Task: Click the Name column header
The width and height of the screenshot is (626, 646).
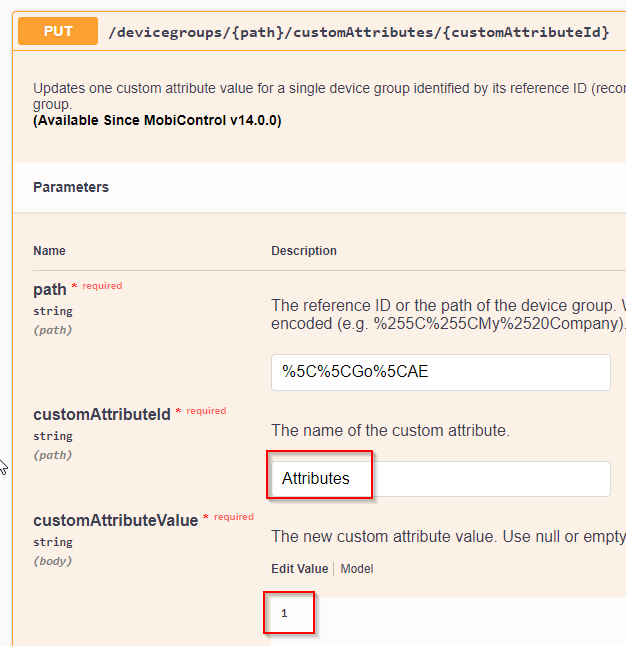Action: (x=49, y=251)
